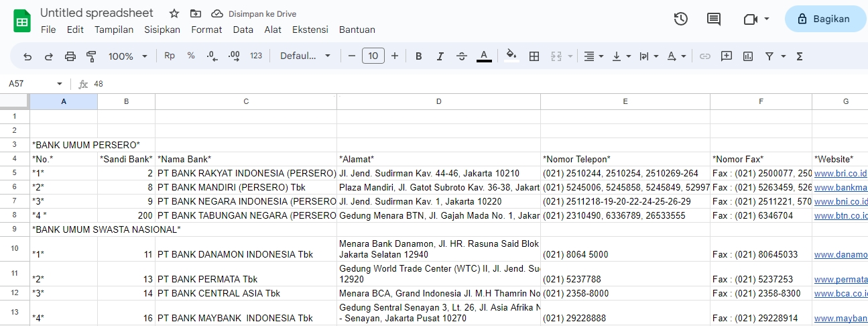Click the insert comment icon
The width and height of the screenshot is (868, 326).
point(727,56)
